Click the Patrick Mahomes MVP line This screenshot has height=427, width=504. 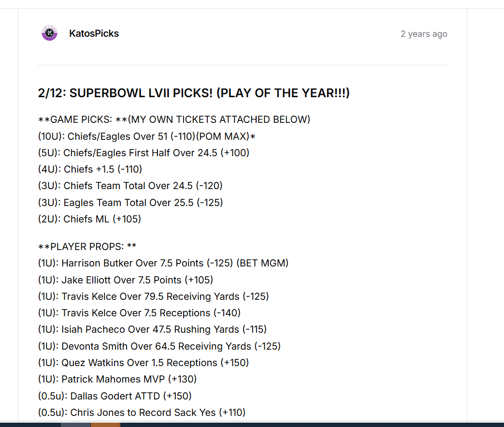117,379
